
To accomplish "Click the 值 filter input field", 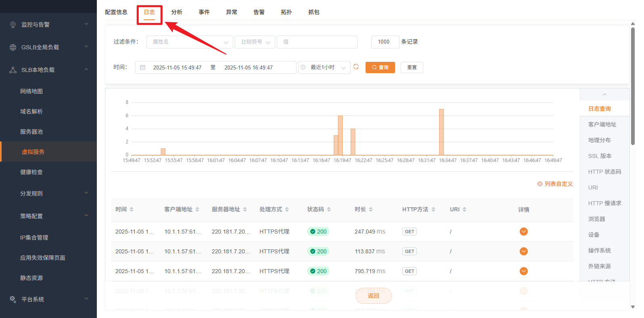I will coord(317,42).
